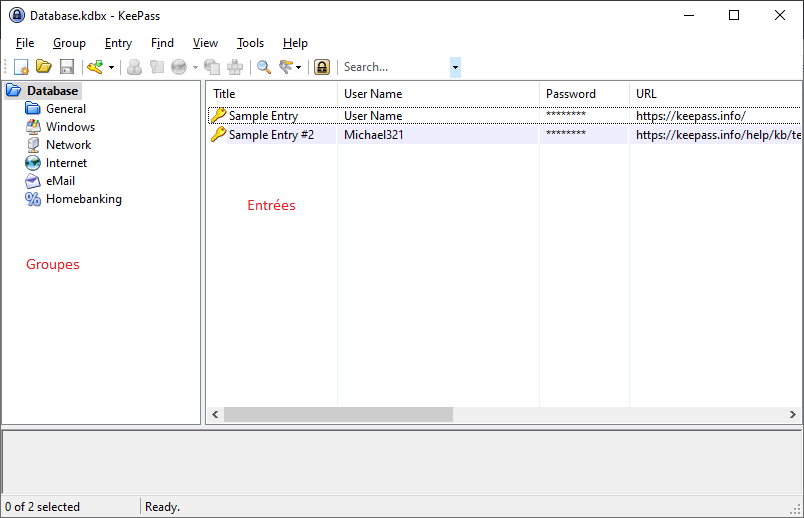Image resolution: width=804 pixels, height=518 pixels.
Task: Click the key icon of Sample Entry #2
Action: click(218, 134)
